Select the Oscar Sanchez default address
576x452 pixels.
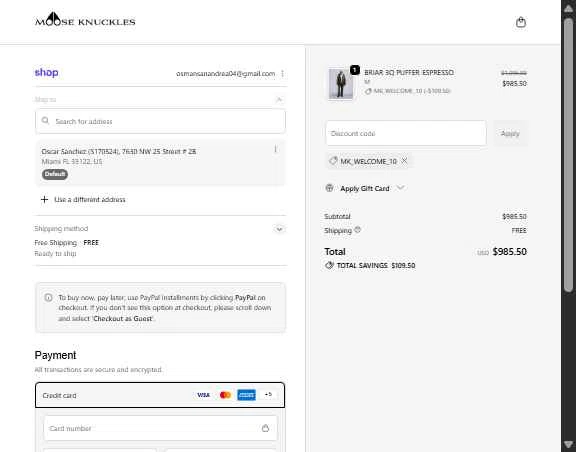coord(160,163)
